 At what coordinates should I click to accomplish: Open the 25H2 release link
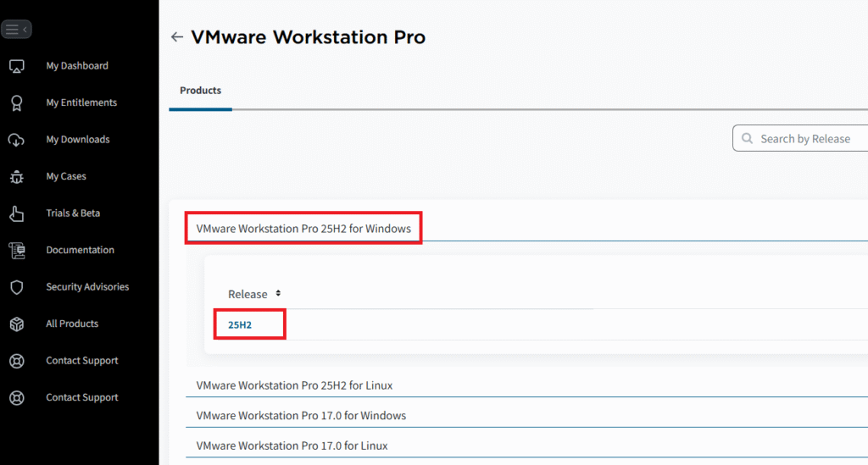pyautogui.click(x=240, y=325)
